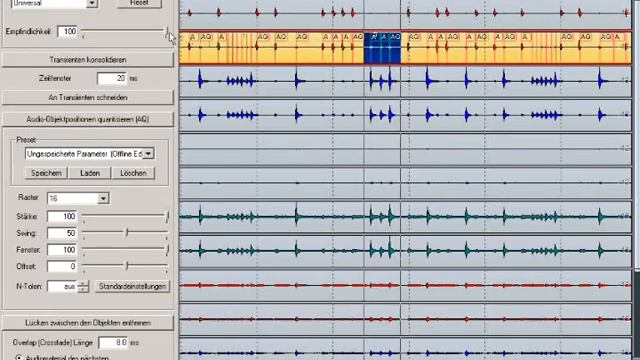Click the first red transient track waveform
Viewport: 640px width, 360px height.
(405, 13)
